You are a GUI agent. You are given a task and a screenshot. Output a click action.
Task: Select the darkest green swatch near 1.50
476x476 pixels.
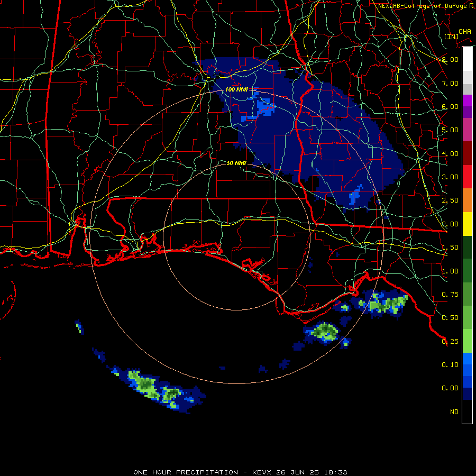[x=467, y=247]
